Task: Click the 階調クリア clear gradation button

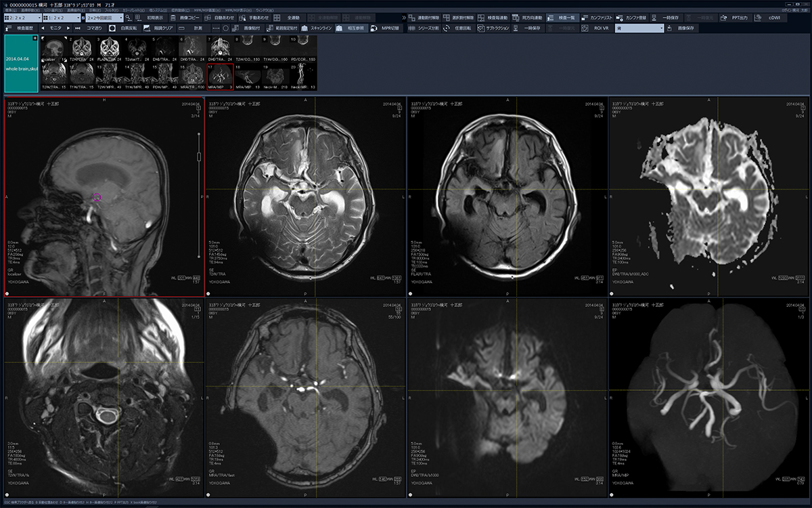Action: [158, 28]
